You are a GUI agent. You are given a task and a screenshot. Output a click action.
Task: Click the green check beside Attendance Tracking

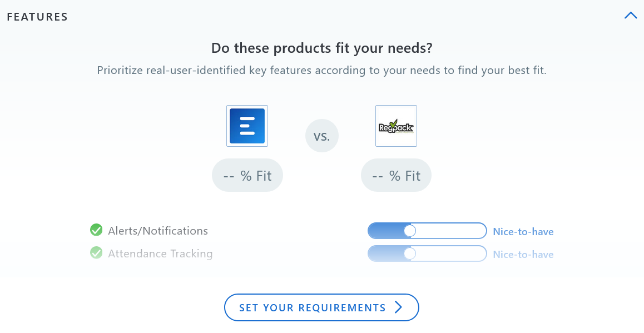[96, 254]
